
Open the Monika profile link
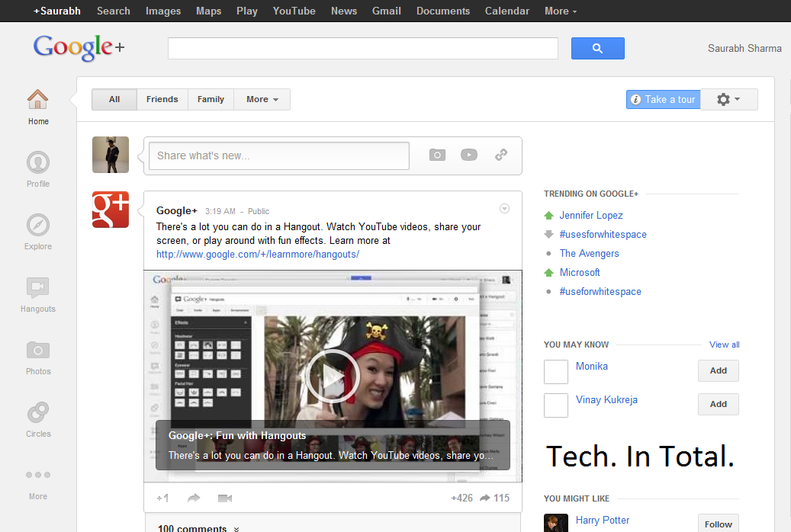[592, 367]
